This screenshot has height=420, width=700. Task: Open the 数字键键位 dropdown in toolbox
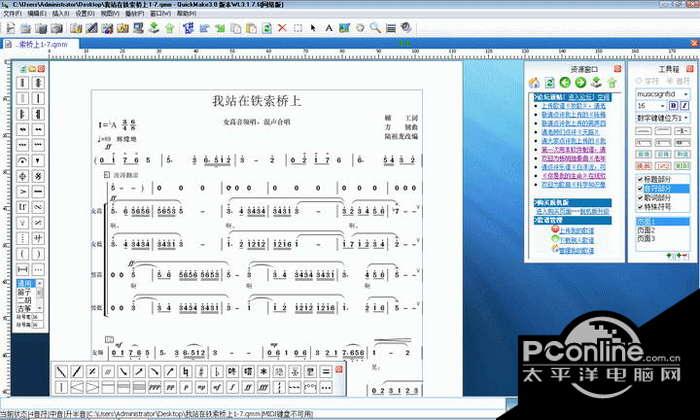(685, 118)
